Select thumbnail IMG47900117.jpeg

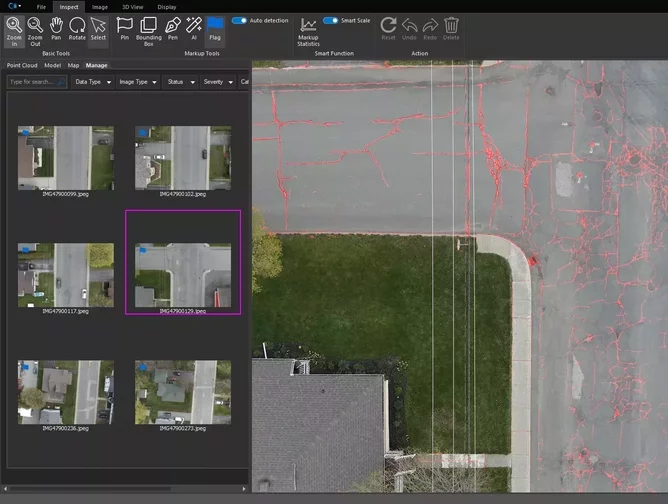click(x=66, y=275)
